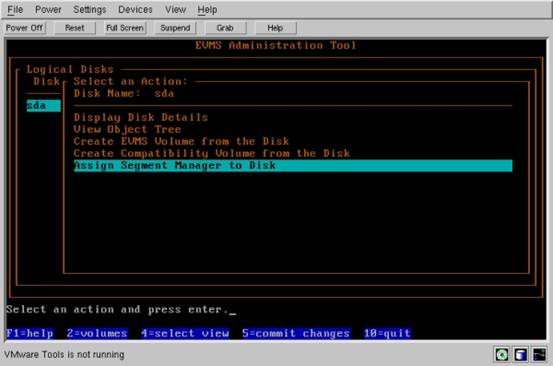Click the 4=select view label
The height and width of the screenshot is (366, 553).
click(185, 333)
